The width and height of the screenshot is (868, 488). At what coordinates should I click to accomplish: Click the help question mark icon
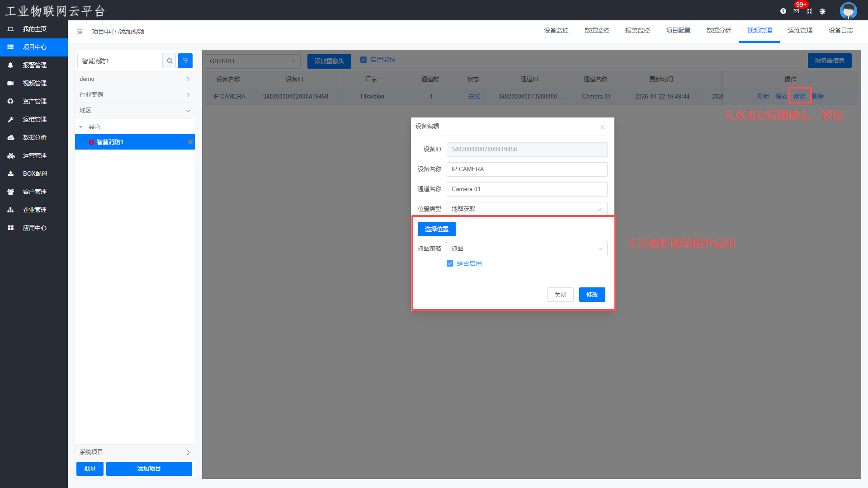pyautogui.click(x=783, y=11)
